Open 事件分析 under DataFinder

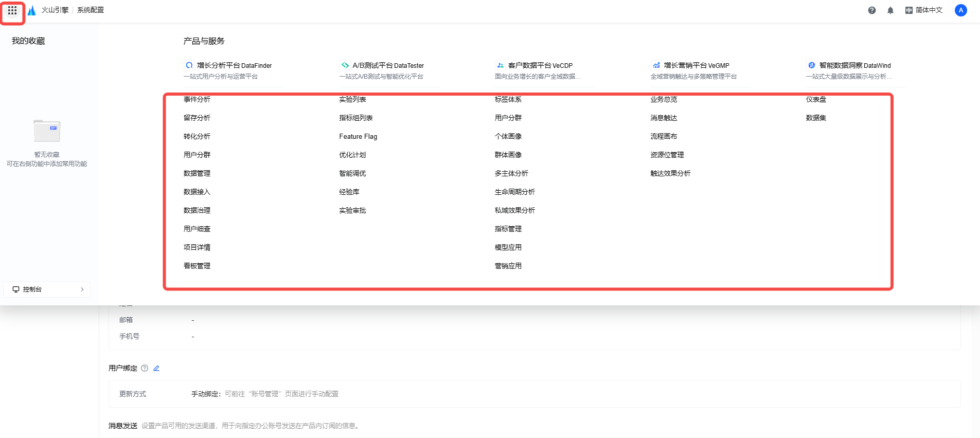197,99
